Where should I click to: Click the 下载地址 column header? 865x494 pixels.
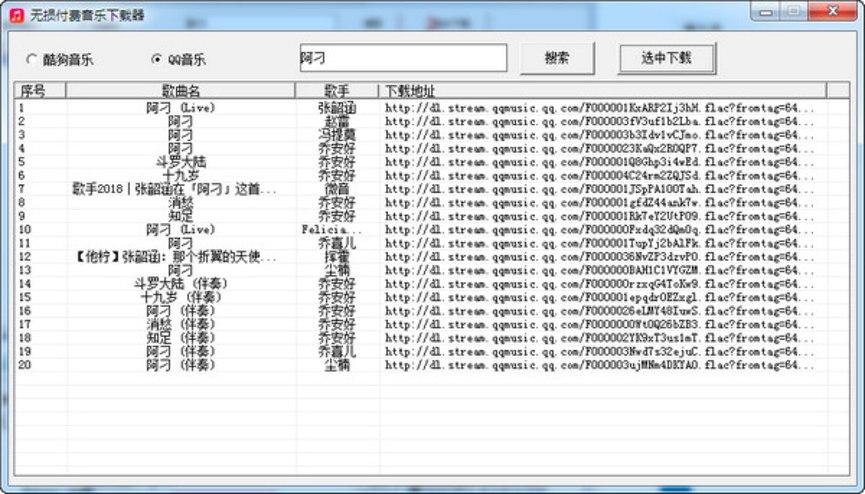[x=602, y=91]
